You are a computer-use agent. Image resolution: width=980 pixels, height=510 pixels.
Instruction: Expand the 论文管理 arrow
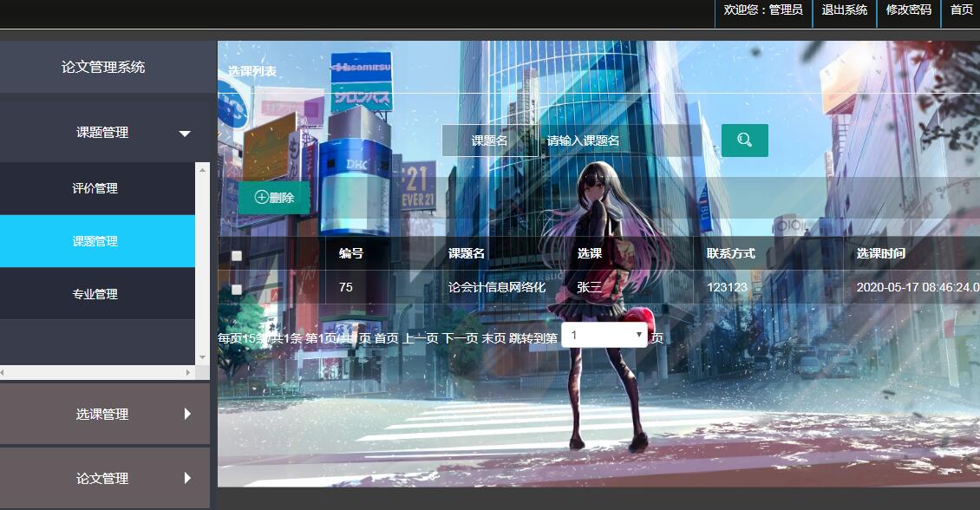tap(187, 478)
